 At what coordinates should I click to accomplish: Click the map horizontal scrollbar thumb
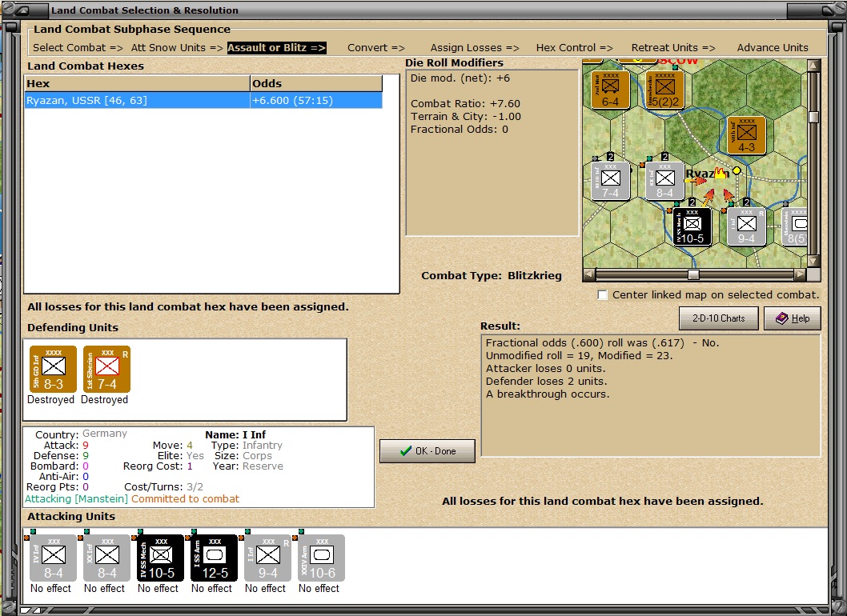(693, 274)
